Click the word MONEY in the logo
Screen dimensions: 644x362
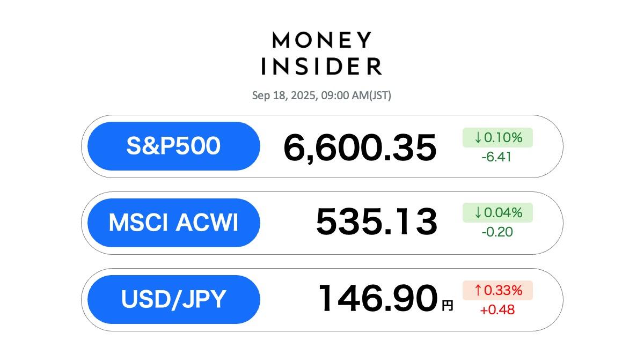[321, 40]
